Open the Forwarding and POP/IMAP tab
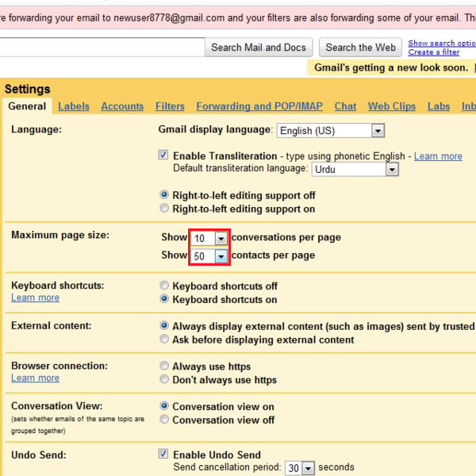Screen dimensions: 476x476 (x=259, y=106)
